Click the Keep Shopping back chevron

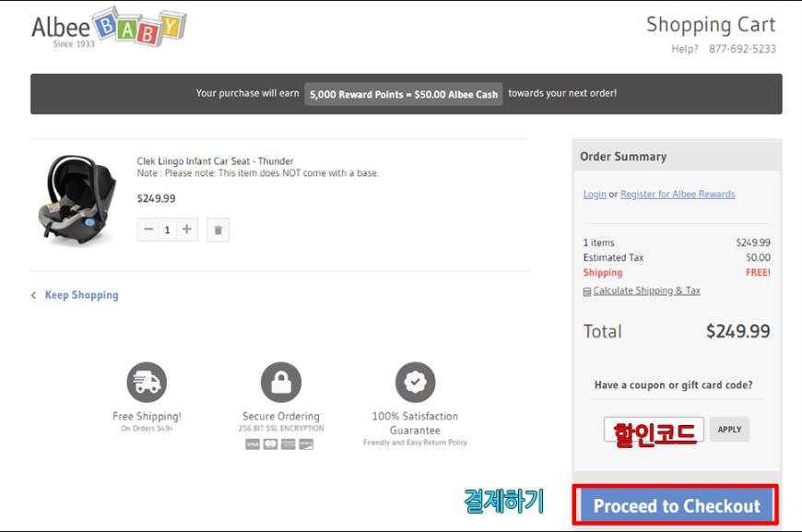tap(34, 295)
